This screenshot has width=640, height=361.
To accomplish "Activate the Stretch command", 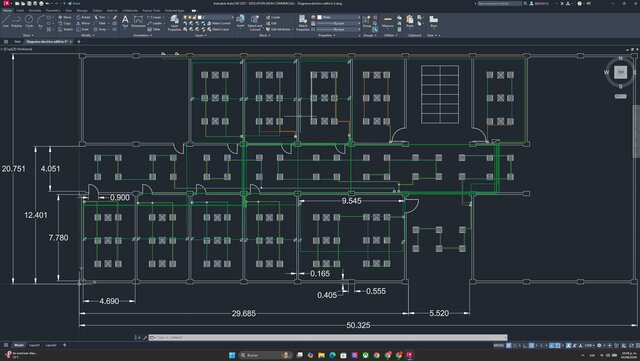I will click(x=65, y=29).
